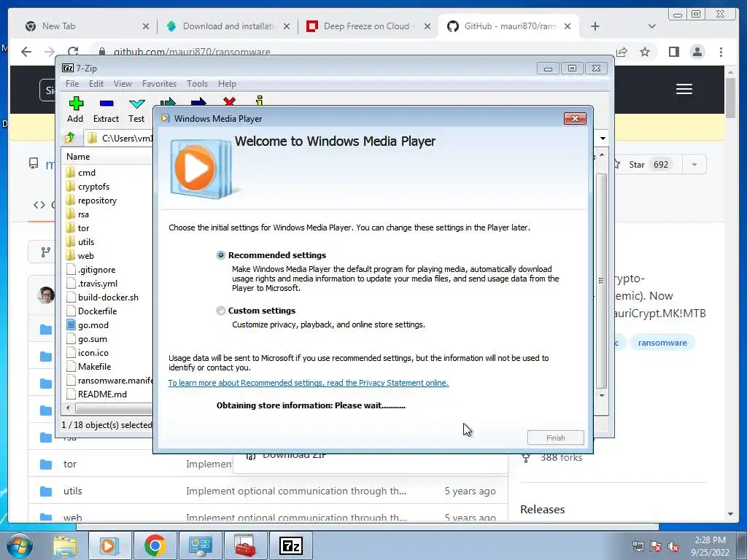Switch to the New Tab browser tab
This screenshot has height=560, width=747.
(88, 26)
